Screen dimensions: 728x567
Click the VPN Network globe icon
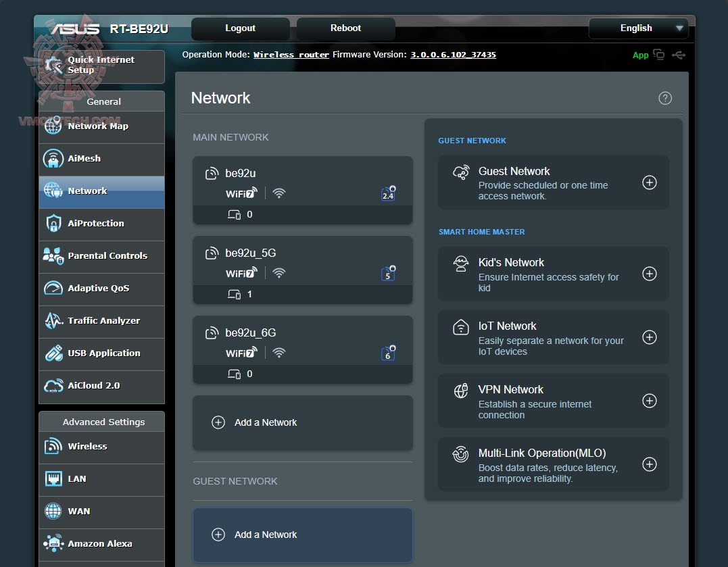(x=461, y=391)
